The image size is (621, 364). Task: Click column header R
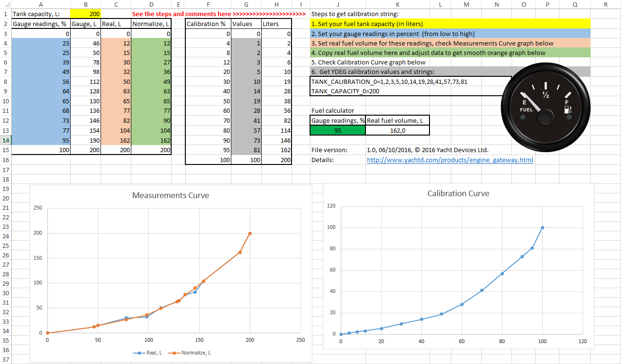point(606,4)
